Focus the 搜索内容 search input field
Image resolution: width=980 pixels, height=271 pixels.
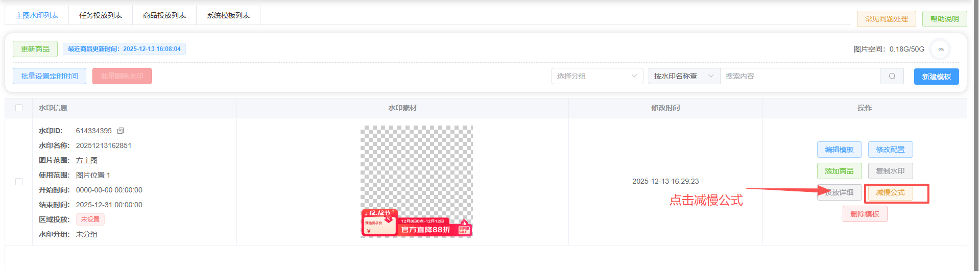coord(799,76)
